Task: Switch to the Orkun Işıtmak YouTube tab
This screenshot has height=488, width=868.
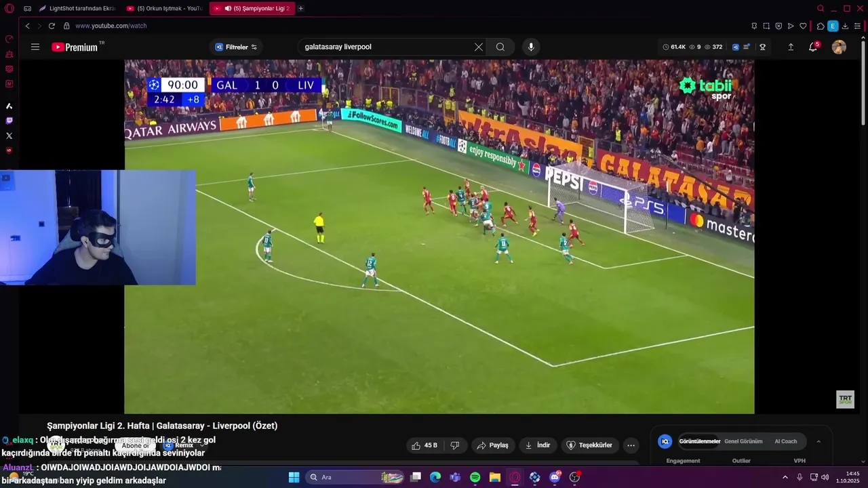Action: [x=165, y=9]
